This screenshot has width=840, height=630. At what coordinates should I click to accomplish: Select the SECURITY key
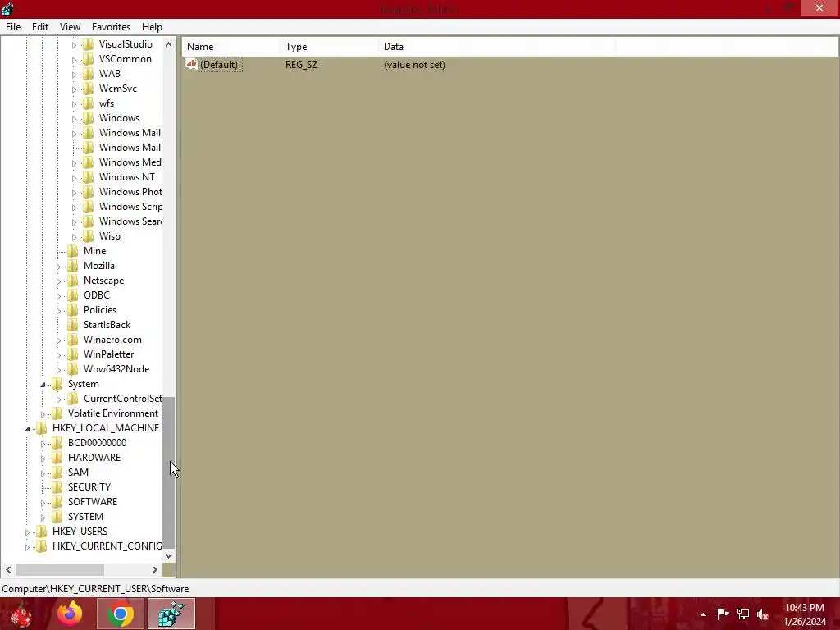coord(89,487)
